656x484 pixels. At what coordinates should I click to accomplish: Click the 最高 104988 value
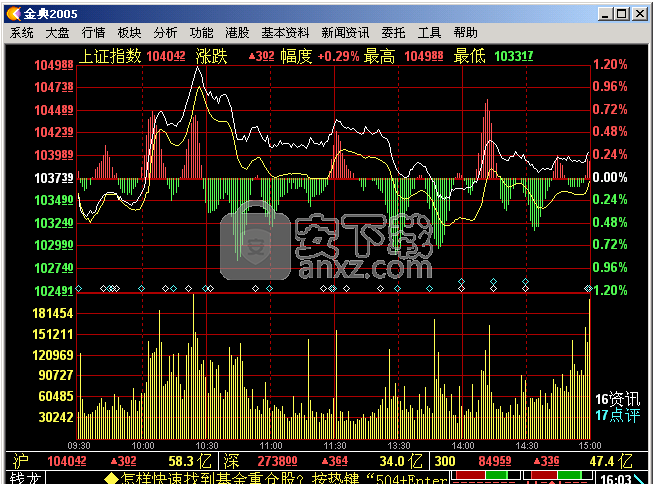(424, 56)
